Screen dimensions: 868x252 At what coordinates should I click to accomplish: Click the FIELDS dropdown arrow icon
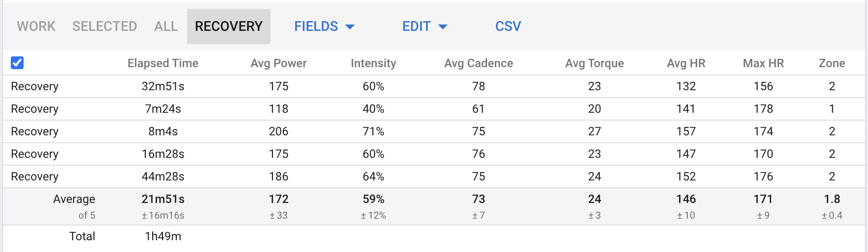point(350,27)
